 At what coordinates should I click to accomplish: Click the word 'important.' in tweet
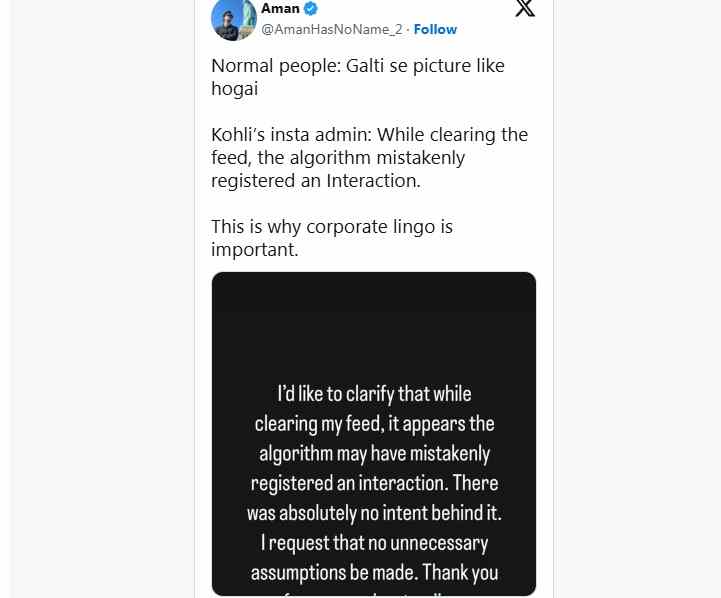(255, 250)
